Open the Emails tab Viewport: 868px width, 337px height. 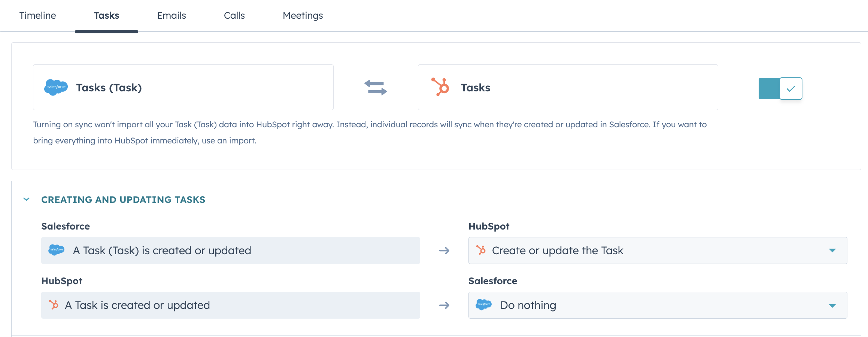pos(172,15)
